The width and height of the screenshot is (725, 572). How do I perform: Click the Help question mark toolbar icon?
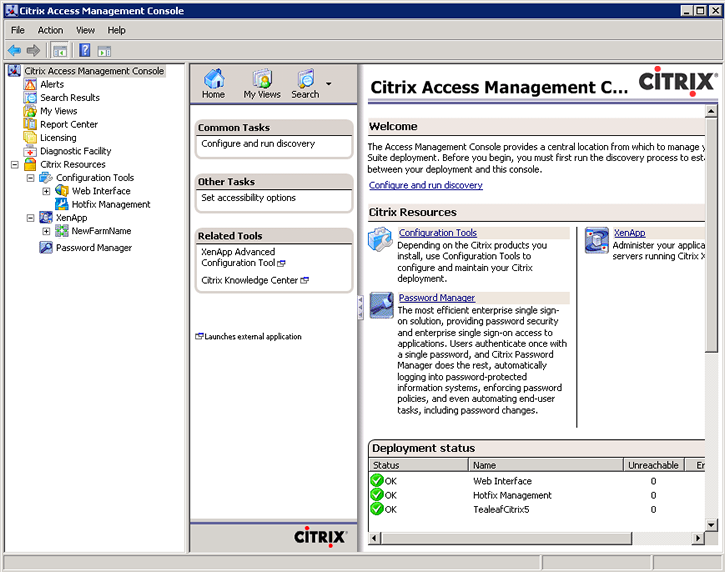[85, 50]
